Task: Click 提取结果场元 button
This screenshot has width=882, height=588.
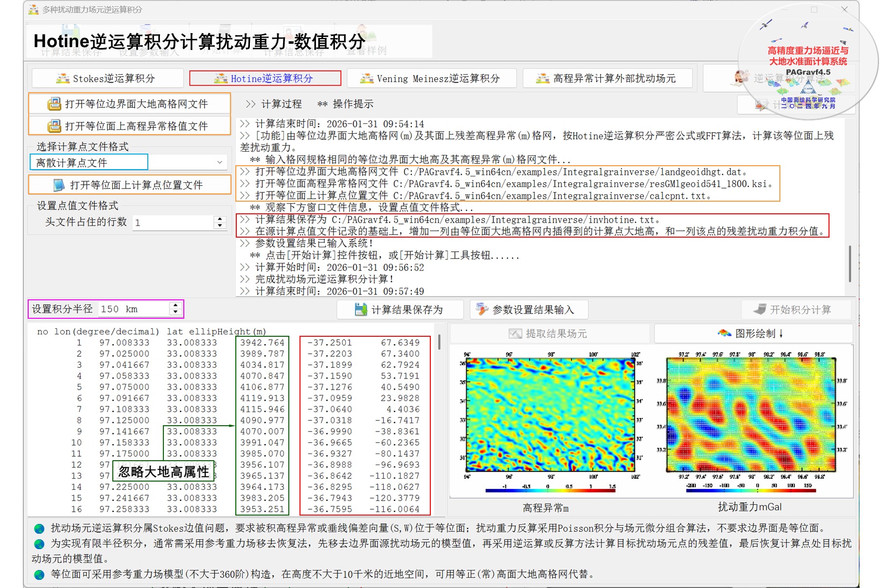Action: [549, 333]
